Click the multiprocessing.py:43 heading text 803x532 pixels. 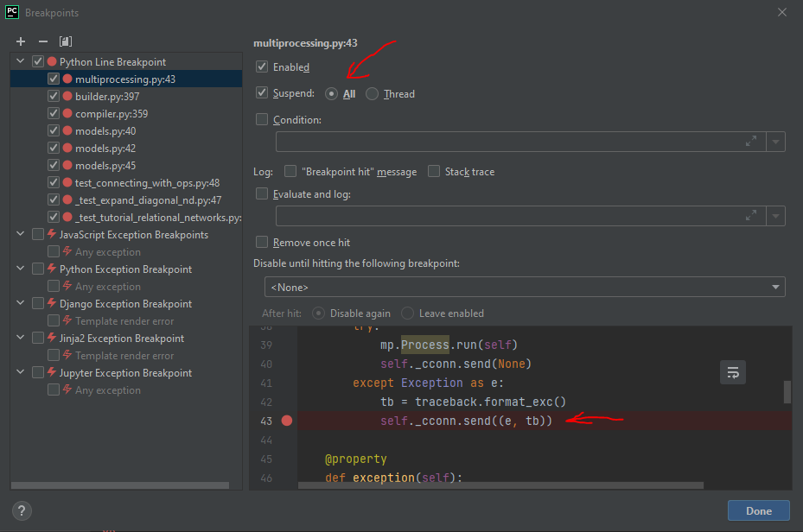pos(305,43)
